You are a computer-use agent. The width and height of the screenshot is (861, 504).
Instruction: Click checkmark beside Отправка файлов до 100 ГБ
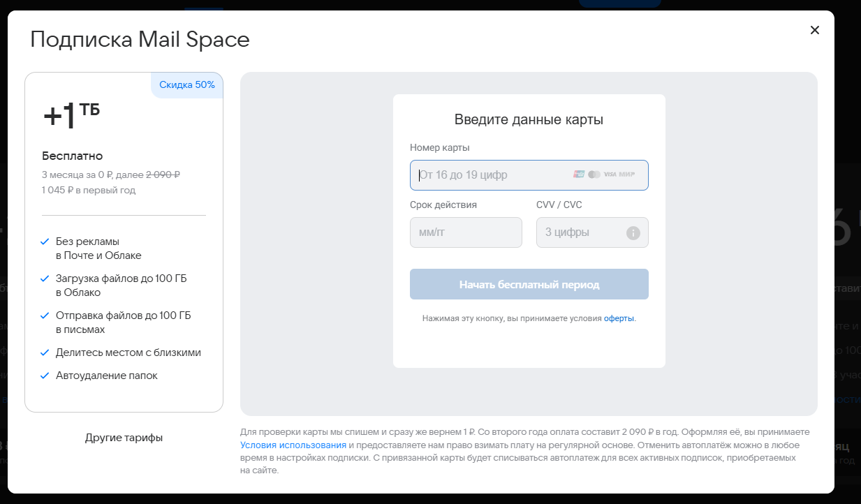tap(45, 316)
